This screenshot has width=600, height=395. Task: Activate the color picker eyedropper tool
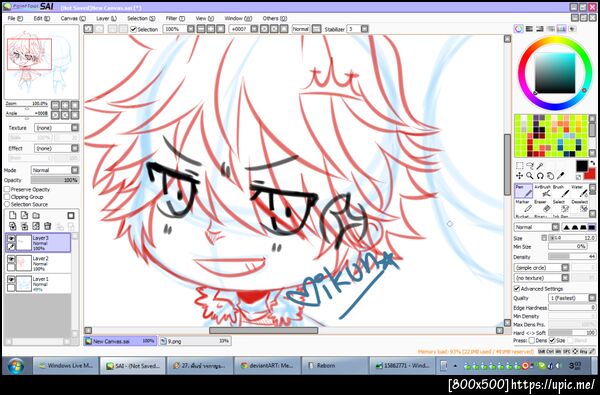point(560,176)
